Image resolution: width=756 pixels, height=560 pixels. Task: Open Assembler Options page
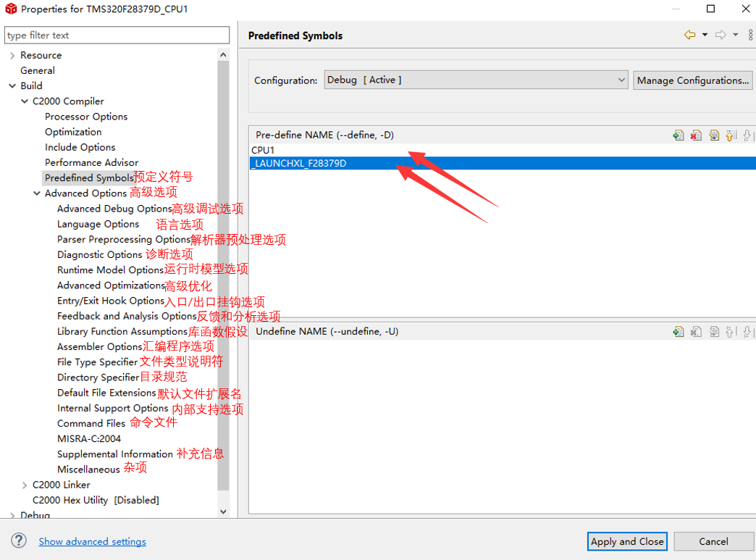[100, 347]
